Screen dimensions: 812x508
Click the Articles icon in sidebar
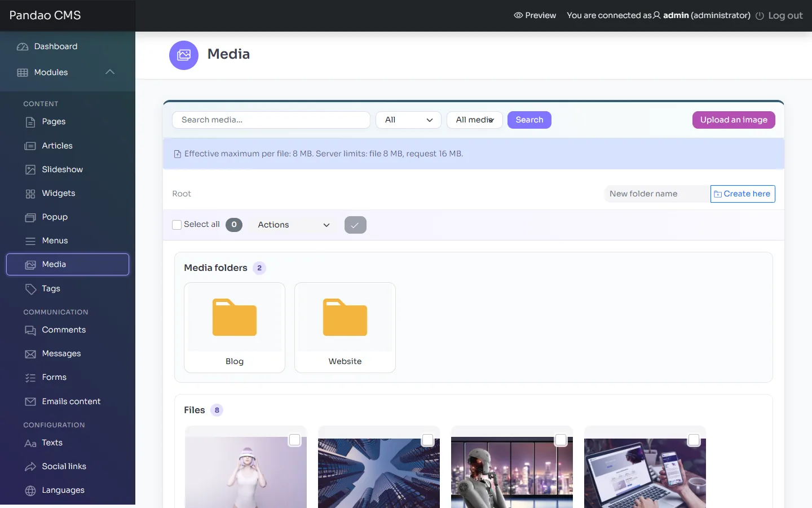click(x=30, y=146)
